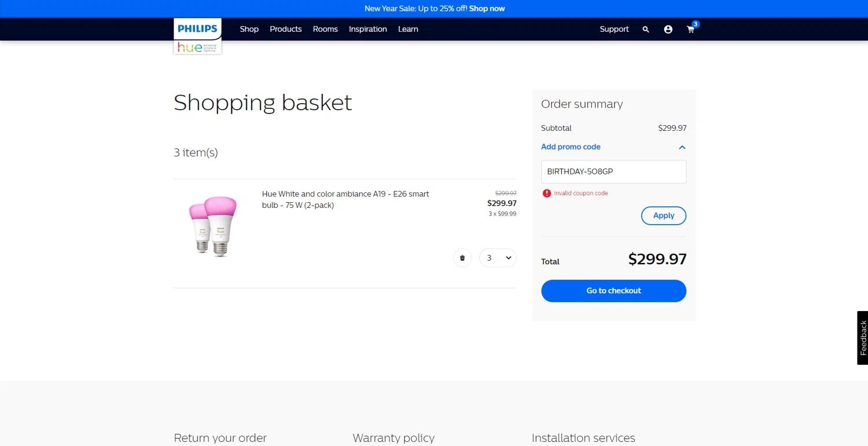Open the quantity dropdown showing 3
The image size is (868, 446).
click(498, 258)
